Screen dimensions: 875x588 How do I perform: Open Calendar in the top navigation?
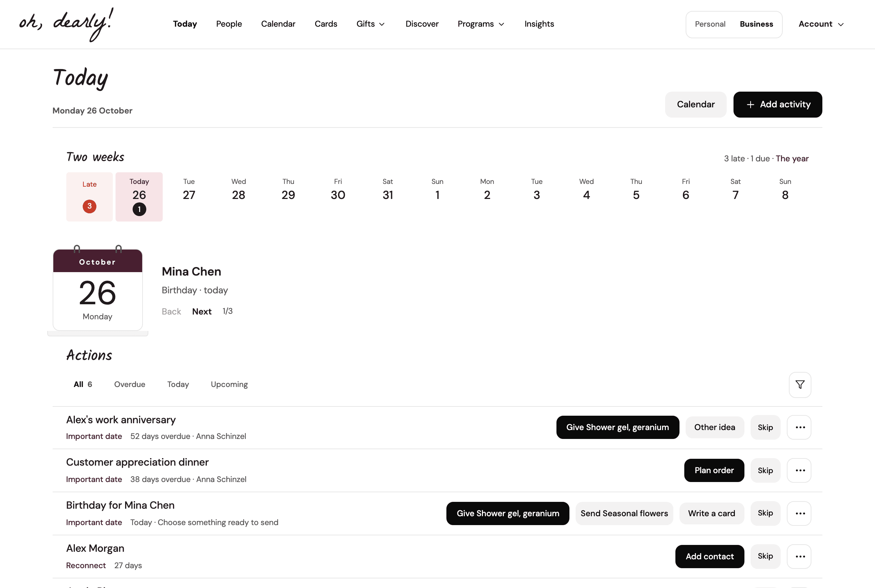pyautogui.click(x=278, y=24)
